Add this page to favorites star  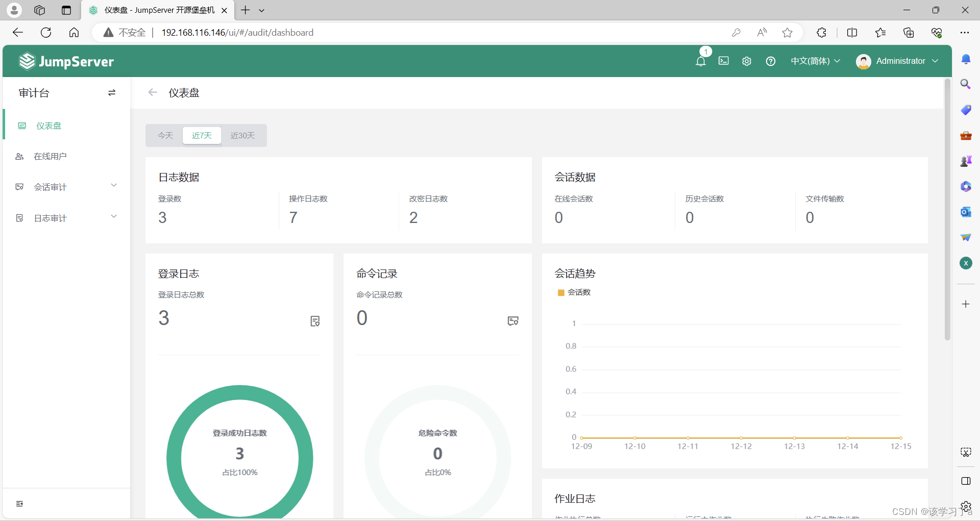(x=788, y=33)
